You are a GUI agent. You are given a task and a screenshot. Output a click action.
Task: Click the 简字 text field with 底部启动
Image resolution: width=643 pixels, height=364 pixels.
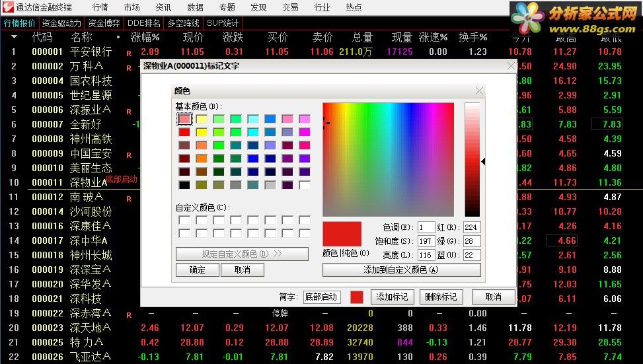tap(321, 297)
